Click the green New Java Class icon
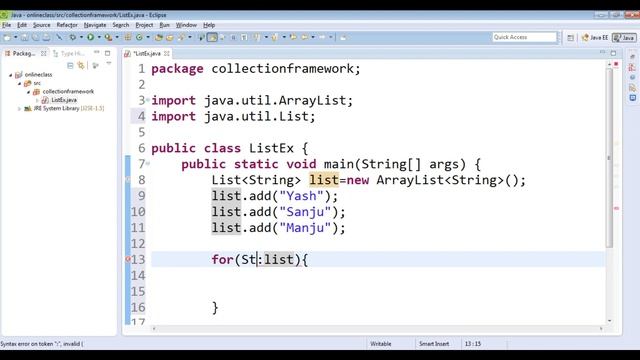 coord(139,38)
